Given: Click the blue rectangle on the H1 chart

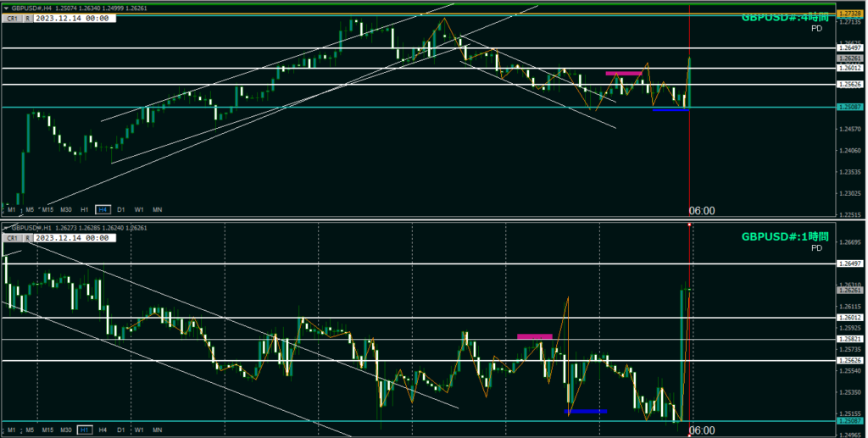Looking at the screenshot, I should (586, 412).
